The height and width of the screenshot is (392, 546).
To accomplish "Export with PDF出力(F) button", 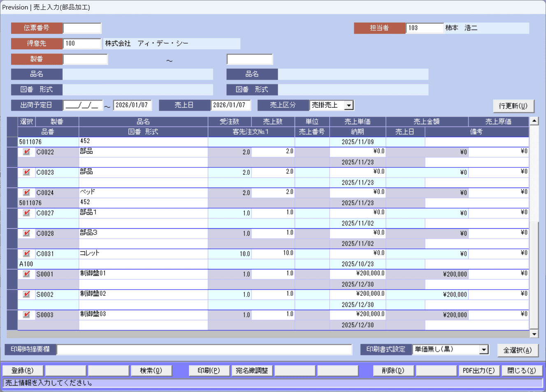I will tap(479, 371).
